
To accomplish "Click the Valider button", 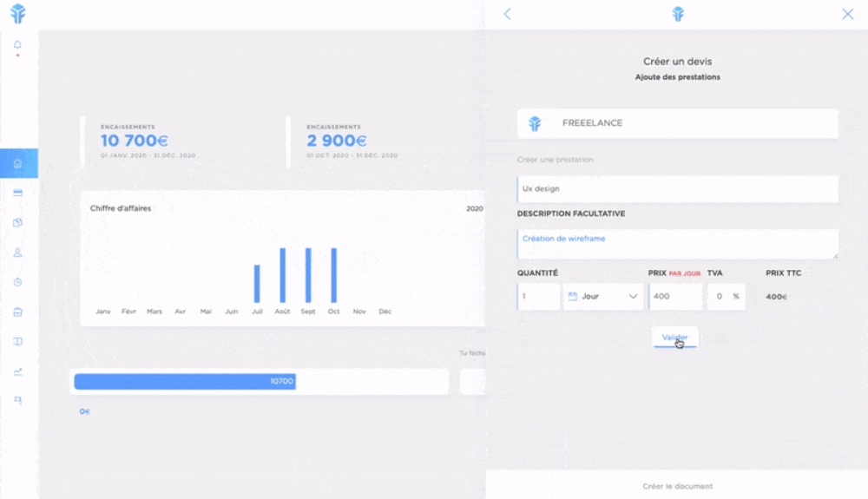I will pyautogui.click(x=674, y=338).
